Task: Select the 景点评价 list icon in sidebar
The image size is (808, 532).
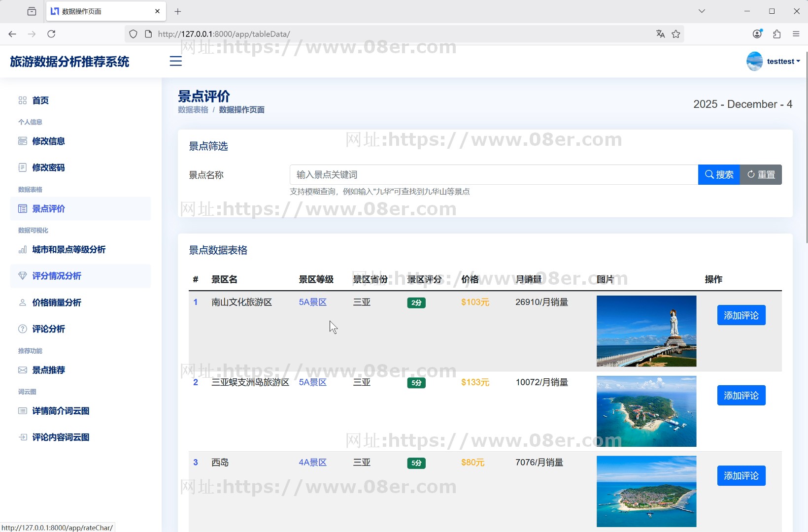Action: pos(23,208)
